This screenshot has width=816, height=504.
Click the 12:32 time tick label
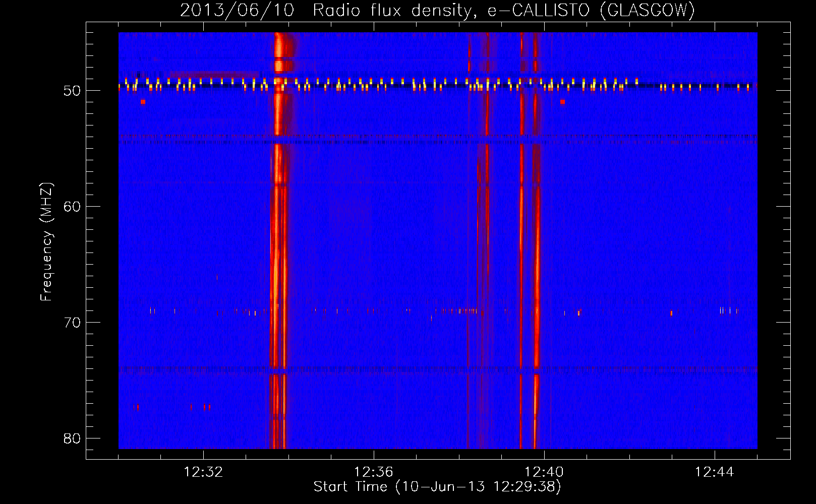(203, 472)
